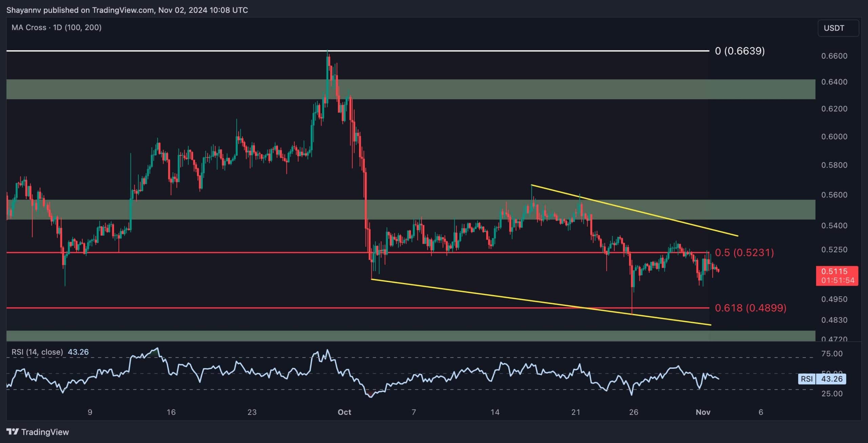Click the TradingView logo icon

pos(13,431)
